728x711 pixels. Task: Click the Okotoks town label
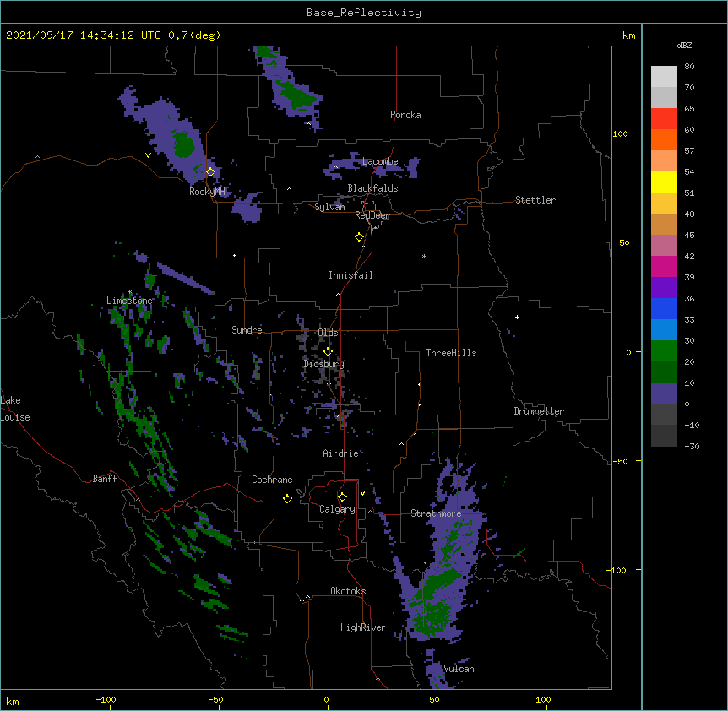[x=348, y=591]
